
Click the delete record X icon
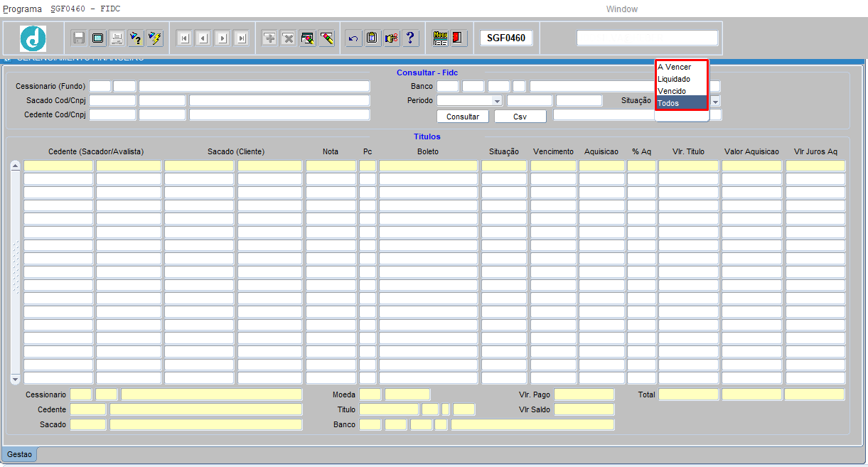pyautogui.click(x=289, y=38)
